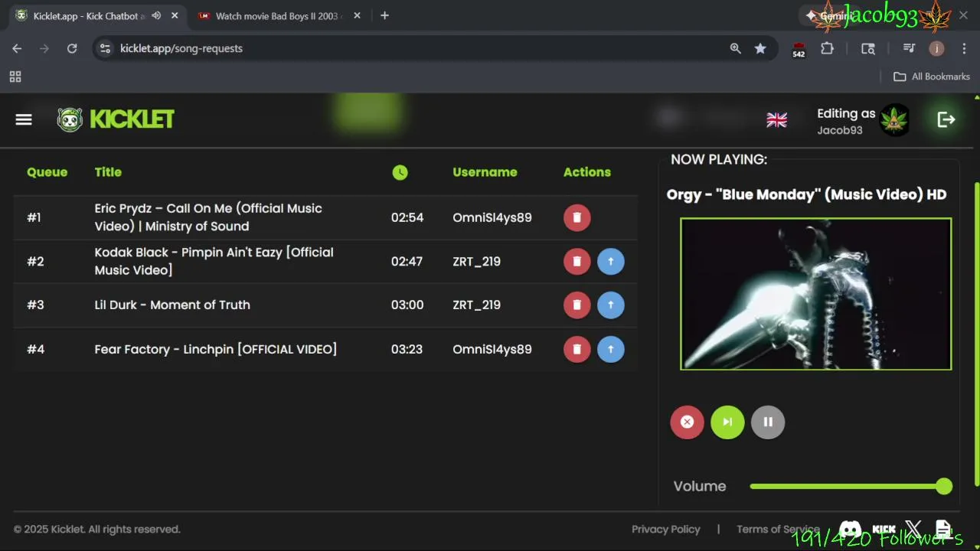980x551 pixels.
Task: Open the browser extensions puzzle icon
Action: (827, 48)
